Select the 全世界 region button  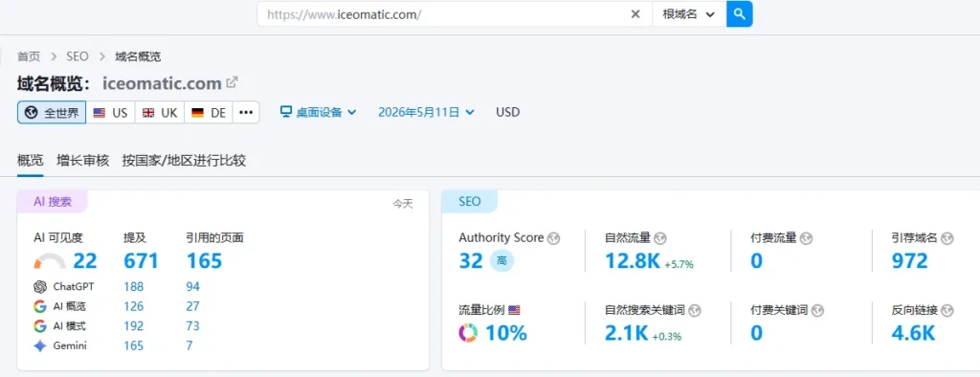[x=52, y=113]
